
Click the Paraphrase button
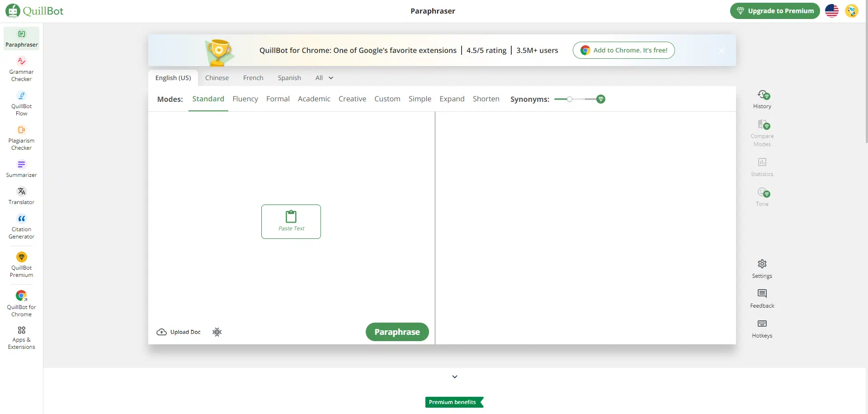pyautogui.click(x=397, y=332)
